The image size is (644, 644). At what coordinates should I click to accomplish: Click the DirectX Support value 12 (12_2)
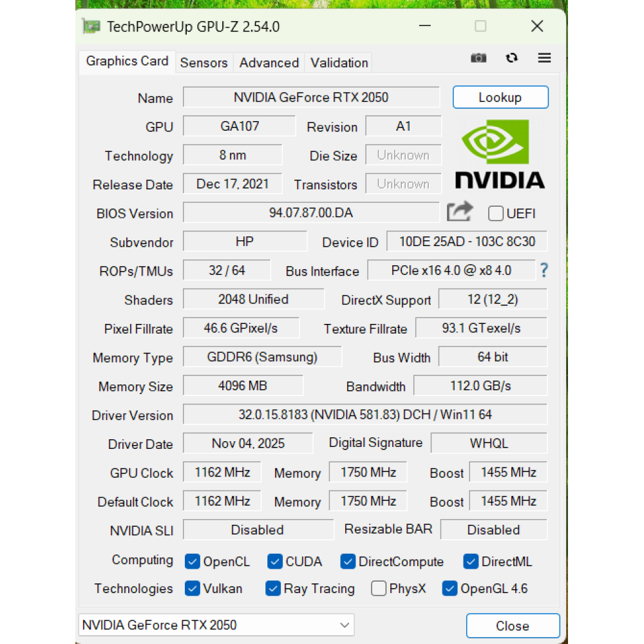tap(493, 299)
